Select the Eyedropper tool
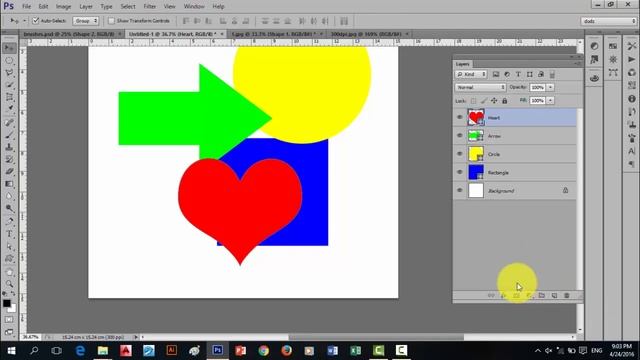Screen dimensions: 640x360 coord(9,109)
